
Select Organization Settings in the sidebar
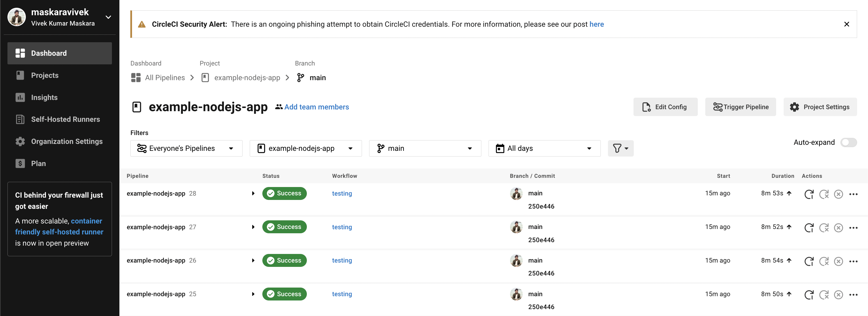coord(67,141)
